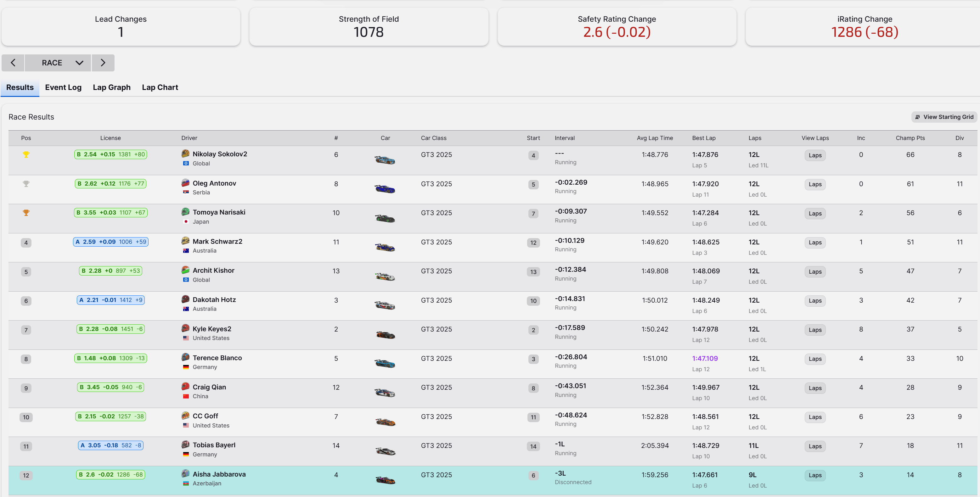
Task: Click Mark Schwarz2's license badge
Action: [110, 242]
